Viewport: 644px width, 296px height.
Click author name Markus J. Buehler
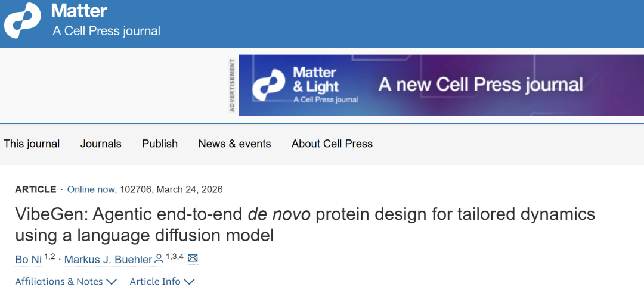point(108,260)
